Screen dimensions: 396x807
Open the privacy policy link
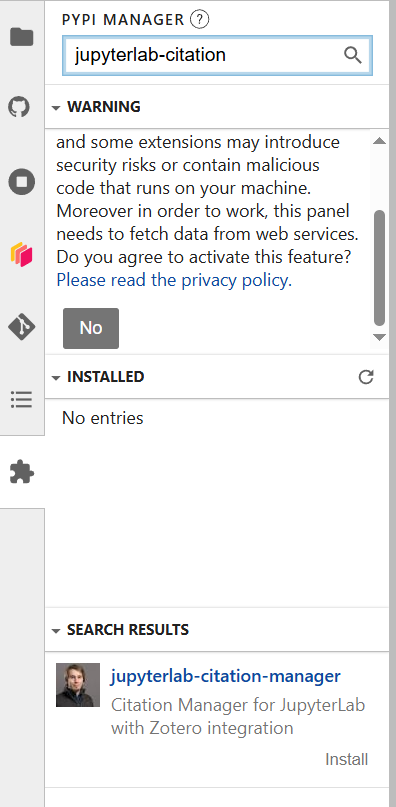coord(174,280)
